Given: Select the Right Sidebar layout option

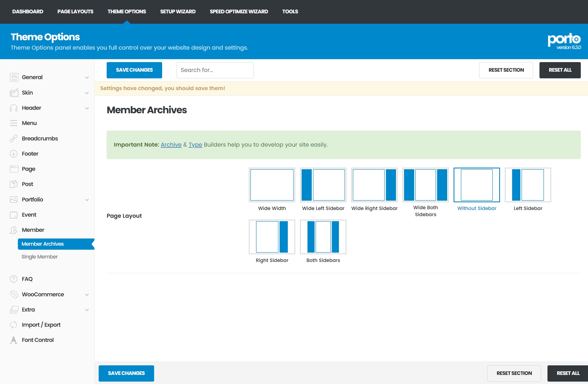Looking at the screenshot, I should click(x=272, y=237).
